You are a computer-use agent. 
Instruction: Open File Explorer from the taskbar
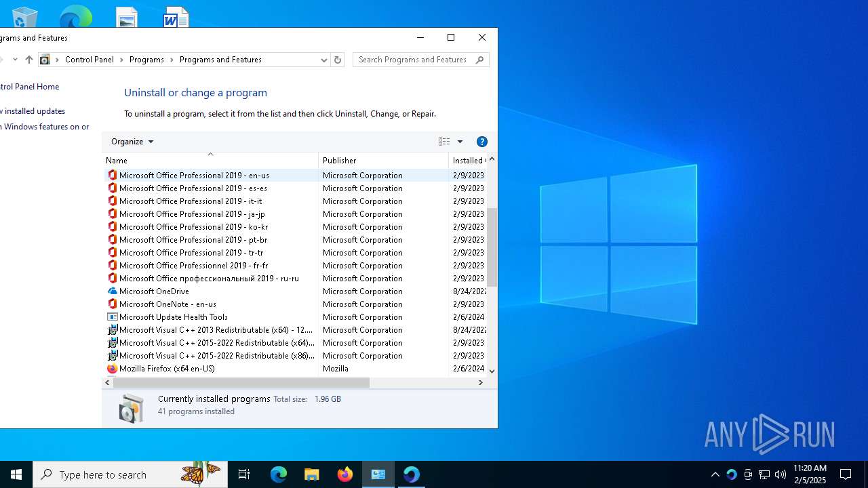[x=311, y=474]
